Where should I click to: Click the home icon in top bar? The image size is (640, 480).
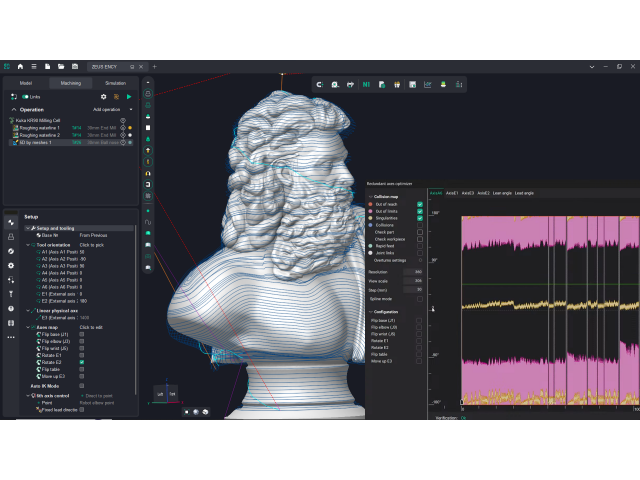(x=19, y=66)
